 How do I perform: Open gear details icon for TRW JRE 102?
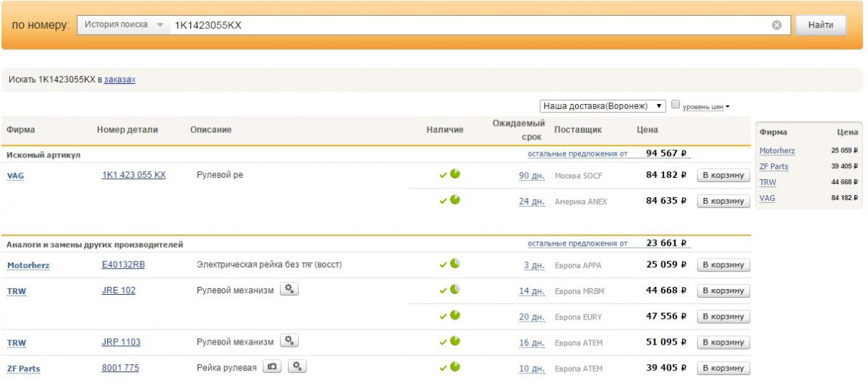point(289,289)
